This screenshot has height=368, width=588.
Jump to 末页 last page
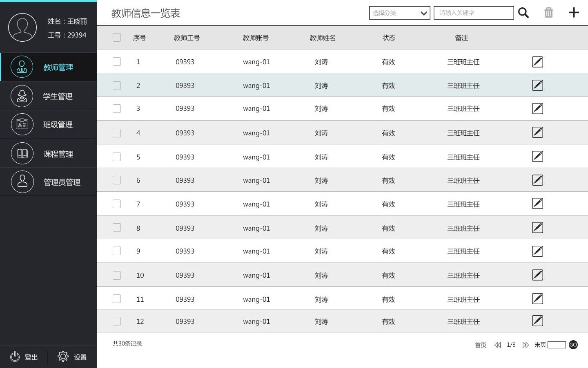(x=540, y=345)
